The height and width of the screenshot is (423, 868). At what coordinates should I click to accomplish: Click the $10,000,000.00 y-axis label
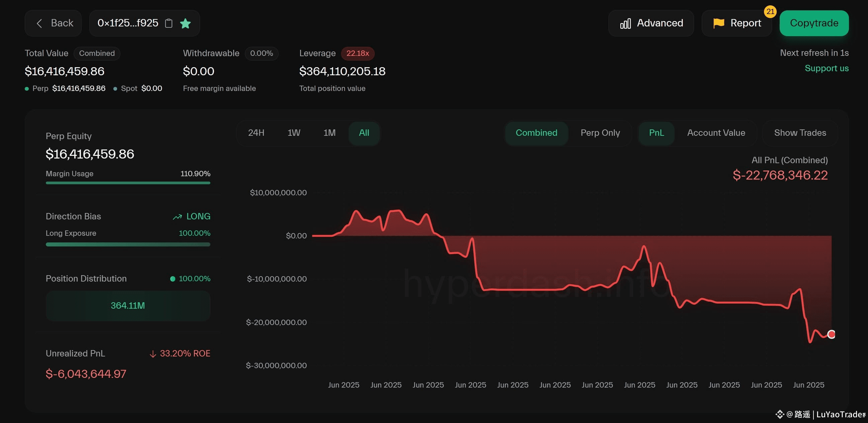[x=278, y=193]
